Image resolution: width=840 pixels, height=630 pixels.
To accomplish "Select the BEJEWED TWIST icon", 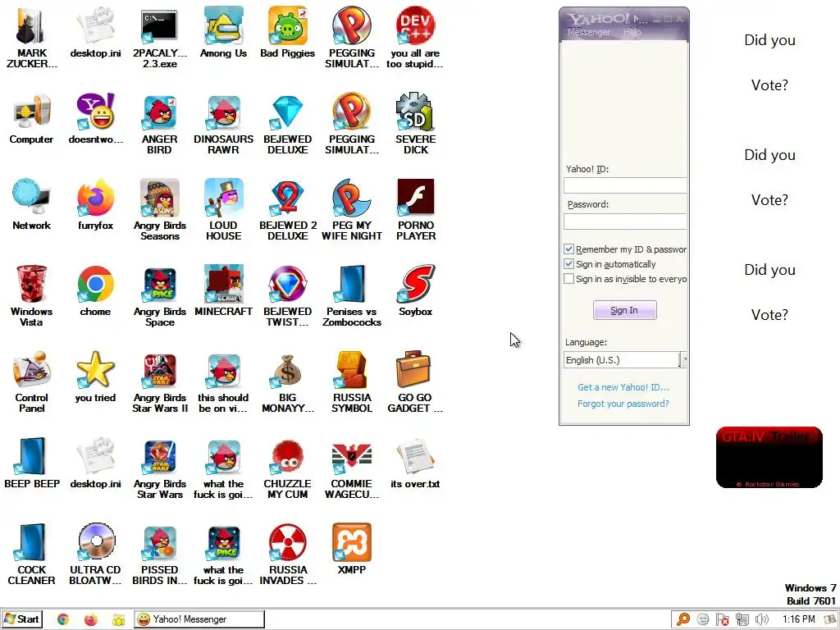I will coord(288,295).
